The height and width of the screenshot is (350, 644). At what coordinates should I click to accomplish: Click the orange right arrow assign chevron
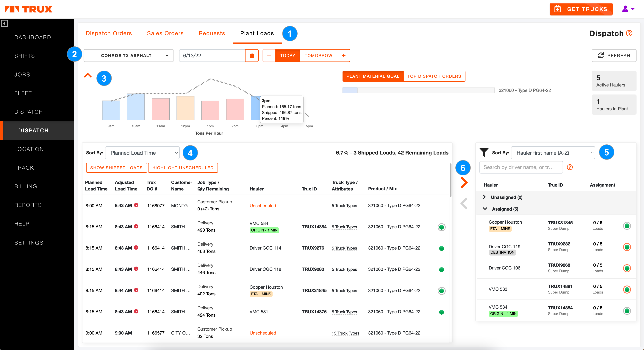click(x=464, y=183)
